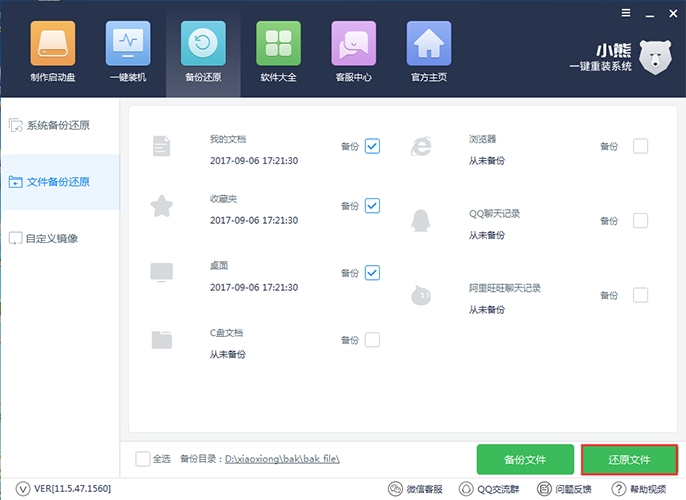This screenshot has width=686, height=500.
Task: Click 从未备份 under C盘文档
Action: pyautogui.click(x=228, y=354)
